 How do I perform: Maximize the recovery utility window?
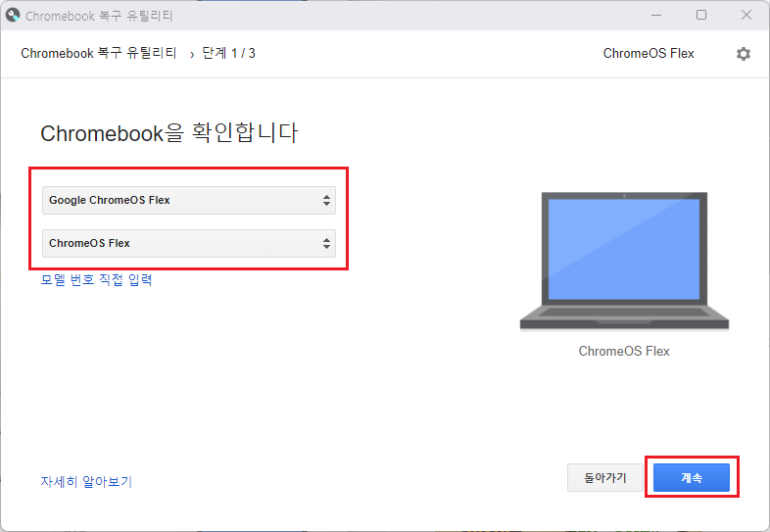click(701, 16)
